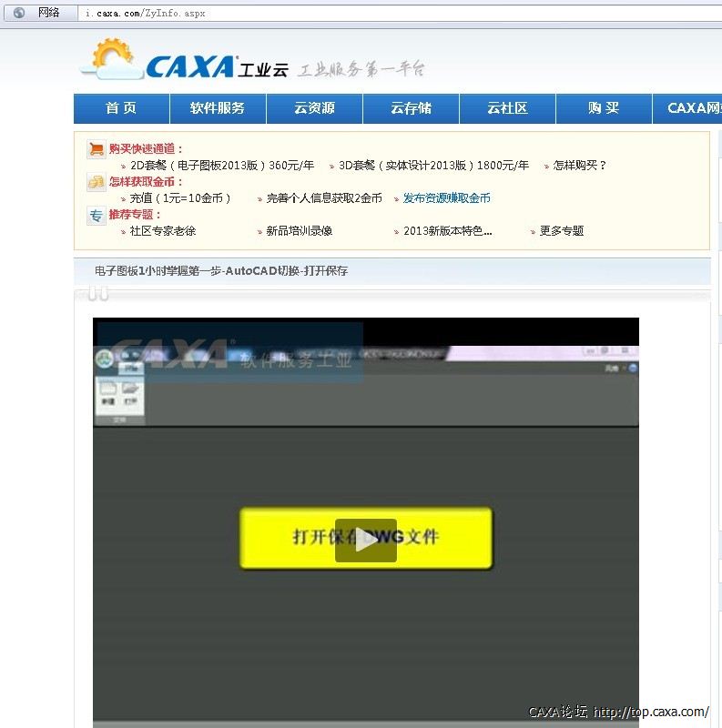Click 充值（1元=10金币）link

point(180,198)
